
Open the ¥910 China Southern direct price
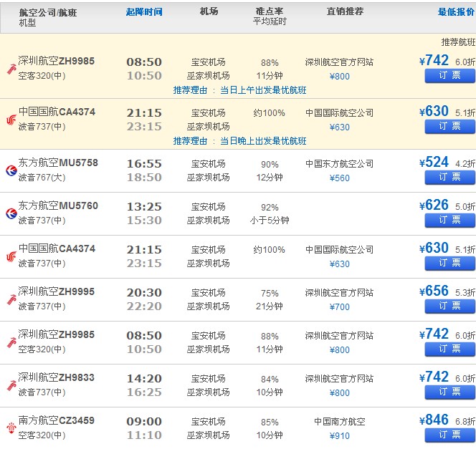[x=339, y=435]
